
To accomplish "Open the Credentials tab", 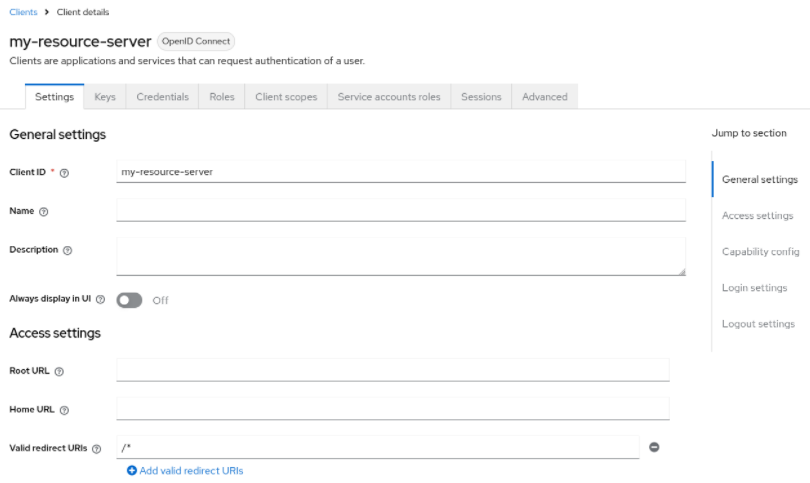I will click(x=162, y=97).
